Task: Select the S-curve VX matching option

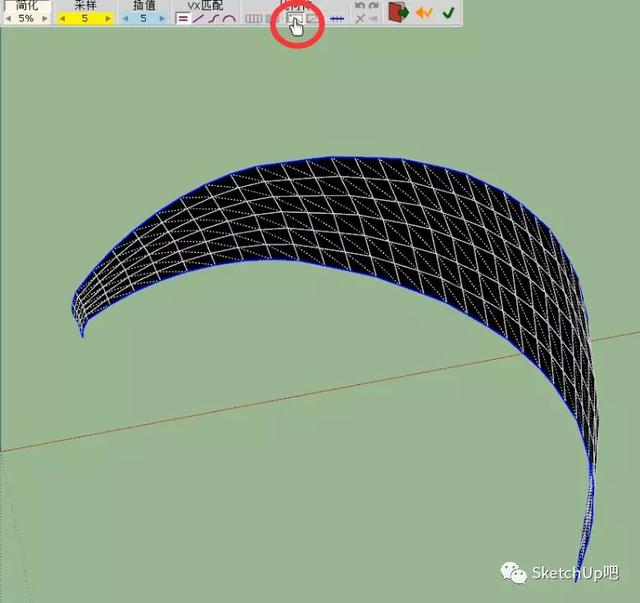Action: tap(214, 18)
